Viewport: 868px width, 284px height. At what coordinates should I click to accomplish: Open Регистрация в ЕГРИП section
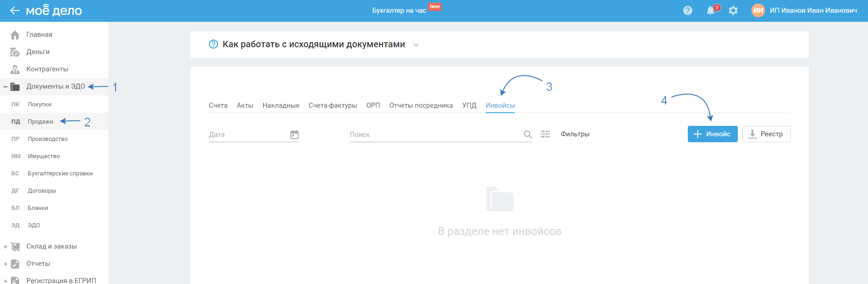[x=61, y=280]
